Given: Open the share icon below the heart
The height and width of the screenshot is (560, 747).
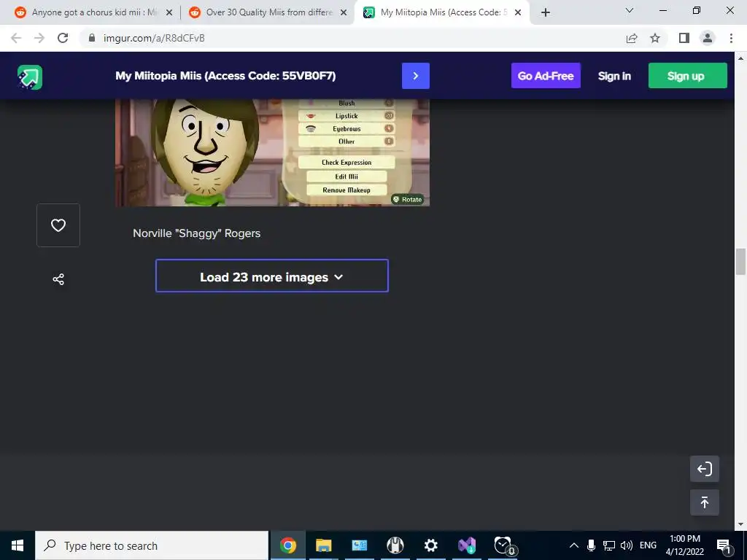Looking at the screenshot, I should (x=58, y=279).
